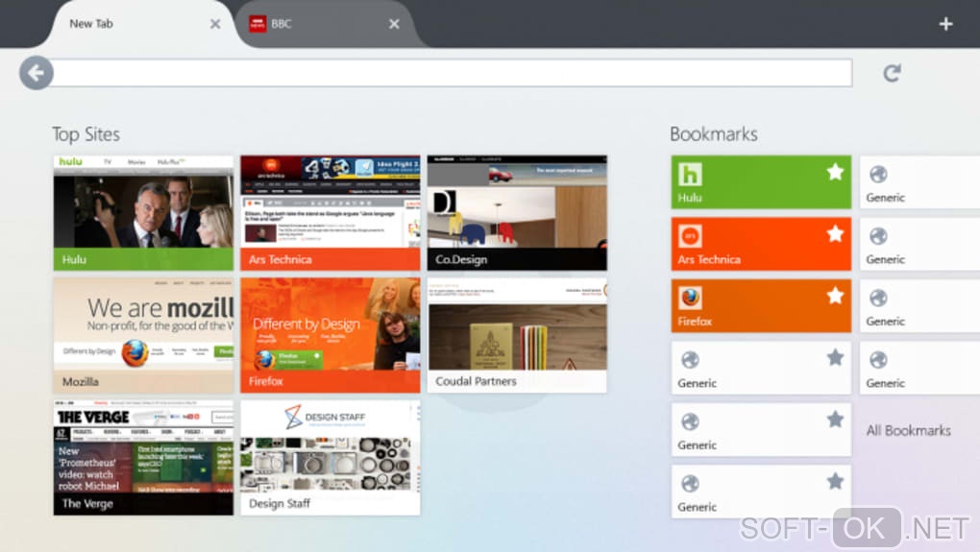
Task: Click the Ars Technica bookmark label
Action: point(709,259)
